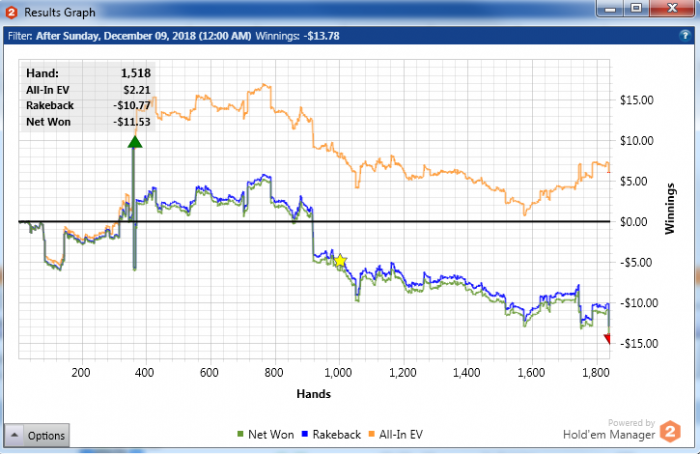Screen dimensions: 700x454
Task: Click the Results Graph title bar app icon
Action: click(11, 12)
